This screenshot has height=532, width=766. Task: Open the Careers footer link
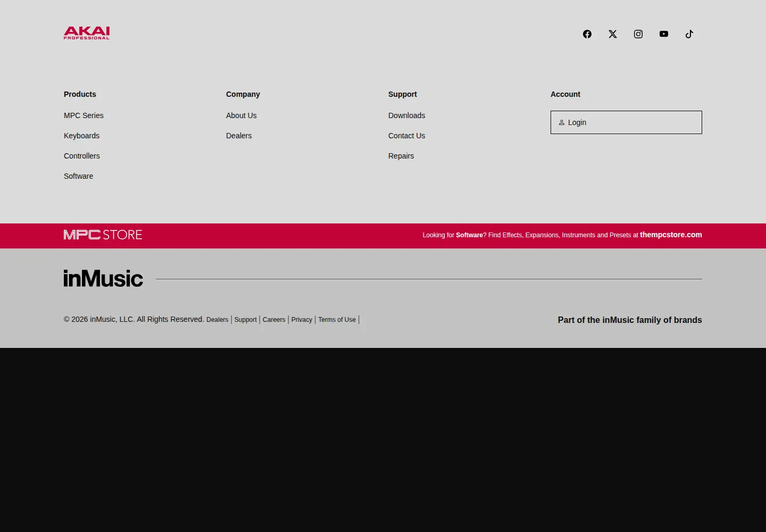[x=274, y=320]
